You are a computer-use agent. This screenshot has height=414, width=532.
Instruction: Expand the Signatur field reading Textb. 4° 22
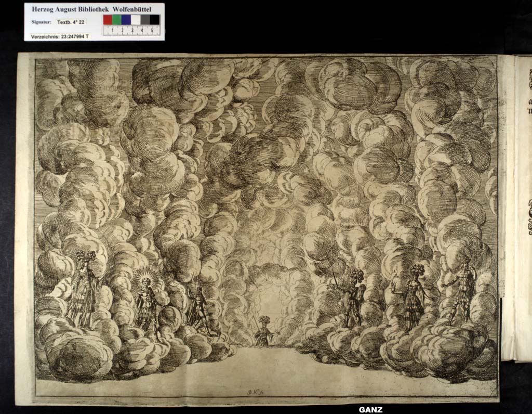tap(70, 23)
